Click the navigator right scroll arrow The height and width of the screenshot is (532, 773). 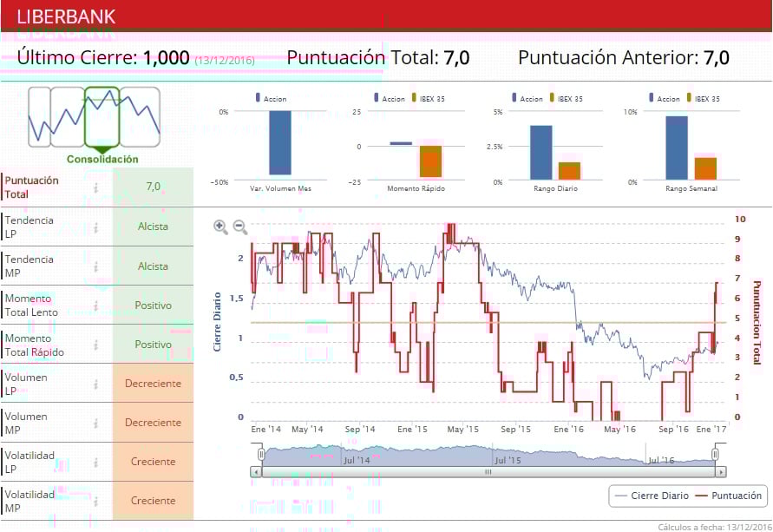tap(721, 472)
